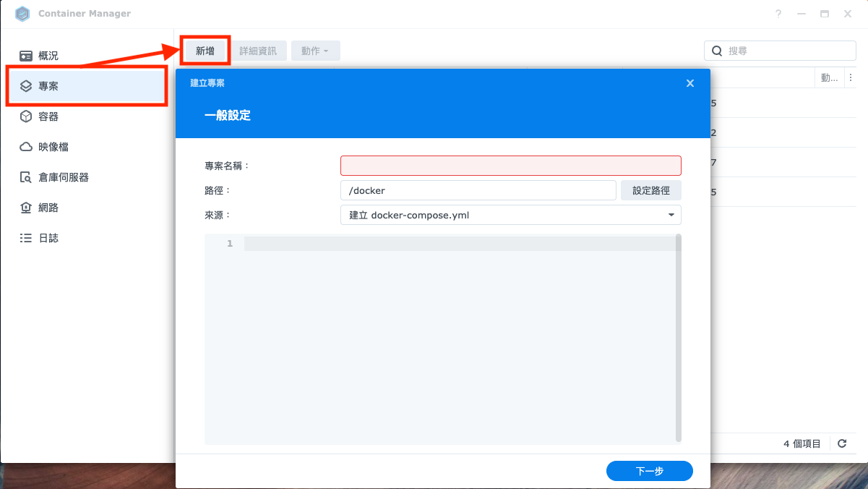Click the 詳細資訊 toolbar item

(259, 51)
